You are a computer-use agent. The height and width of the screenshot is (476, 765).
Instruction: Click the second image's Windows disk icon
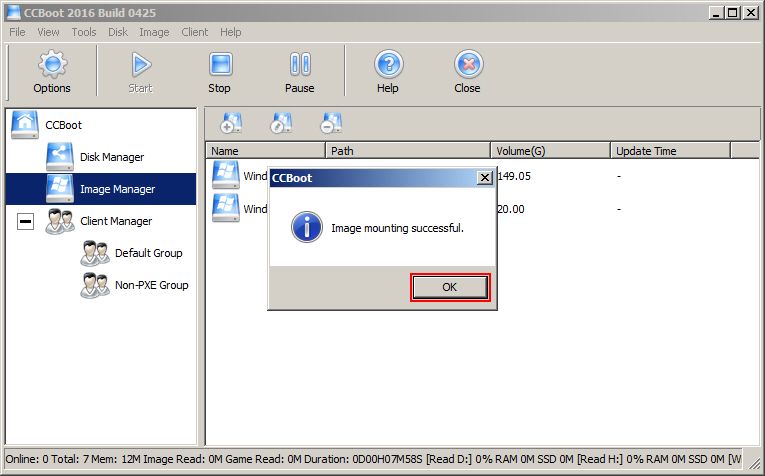(226, 208)
